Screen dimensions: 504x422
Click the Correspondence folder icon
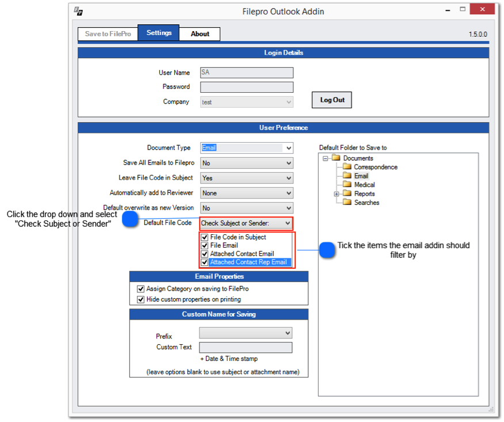[347, 166]
